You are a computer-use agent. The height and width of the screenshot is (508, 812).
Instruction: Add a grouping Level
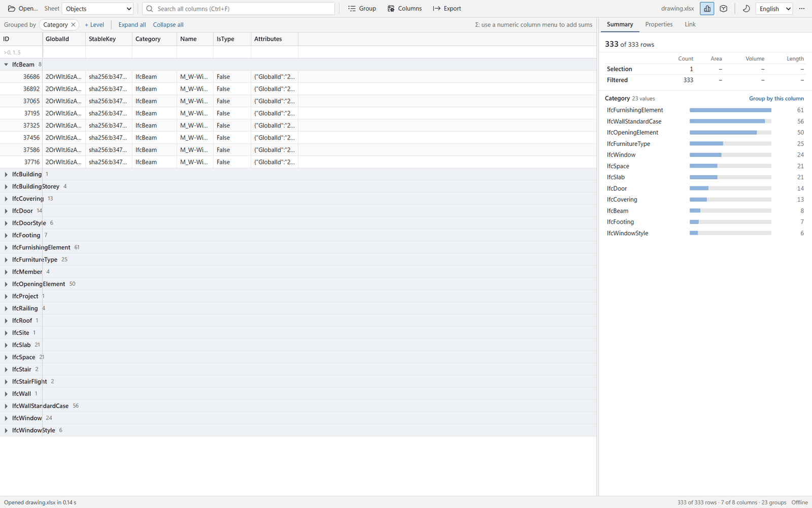(94, 25)
